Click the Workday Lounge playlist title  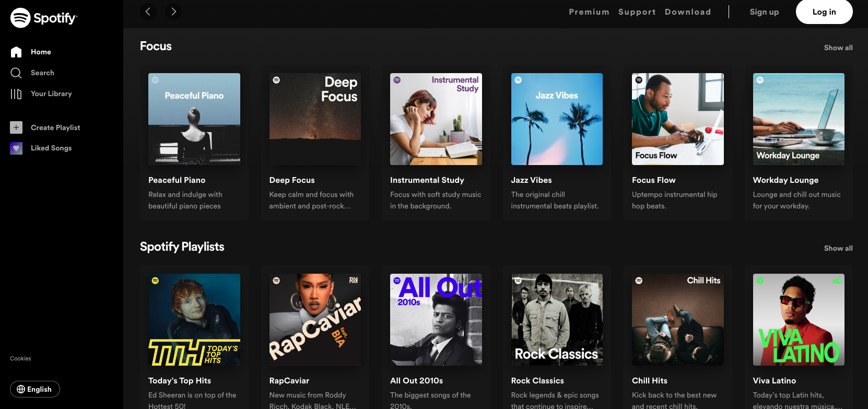tap(785, 180)
